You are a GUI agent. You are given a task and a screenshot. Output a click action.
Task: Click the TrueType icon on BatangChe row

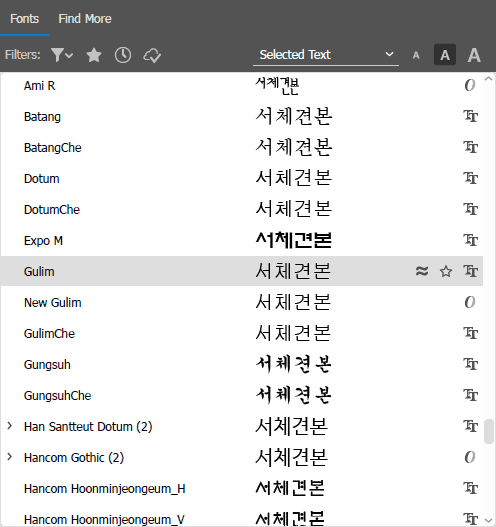pos(470,147)
